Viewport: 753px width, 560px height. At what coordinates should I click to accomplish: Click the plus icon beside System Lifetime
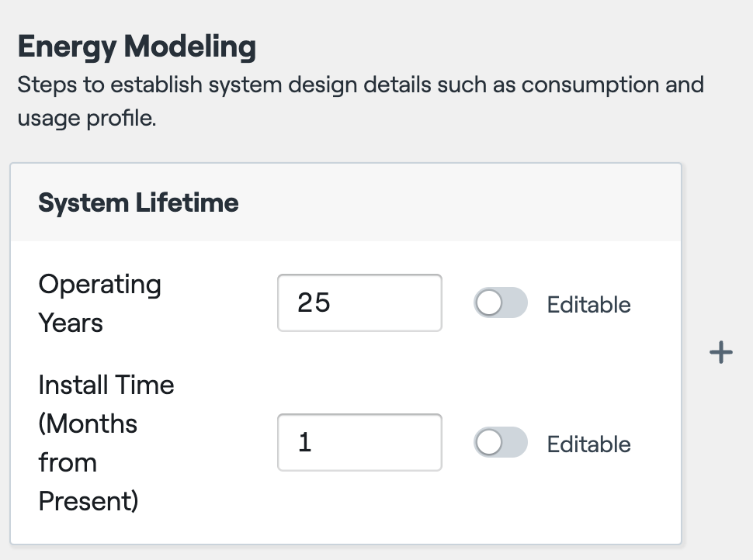(x=721, y=353)
